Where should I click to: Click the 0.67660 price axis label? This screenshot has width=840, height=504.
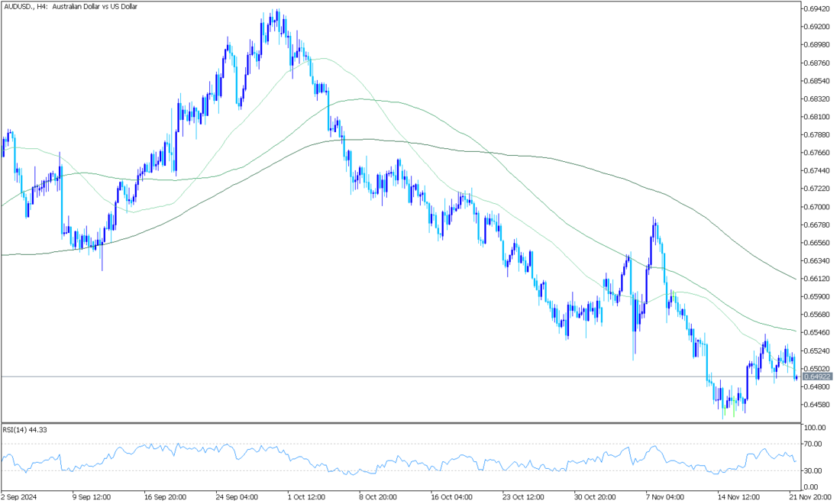coord(817,153)
